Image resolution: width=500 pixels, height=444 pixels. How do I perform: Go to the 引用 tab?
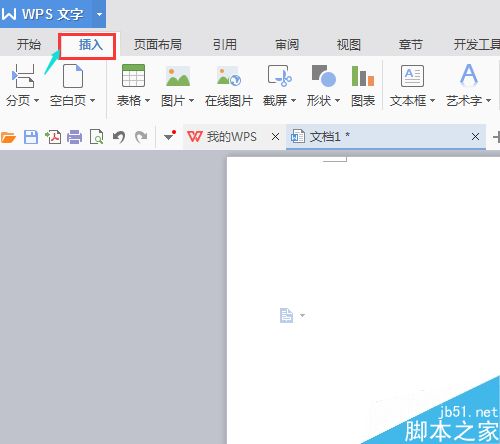click(225, 44)
